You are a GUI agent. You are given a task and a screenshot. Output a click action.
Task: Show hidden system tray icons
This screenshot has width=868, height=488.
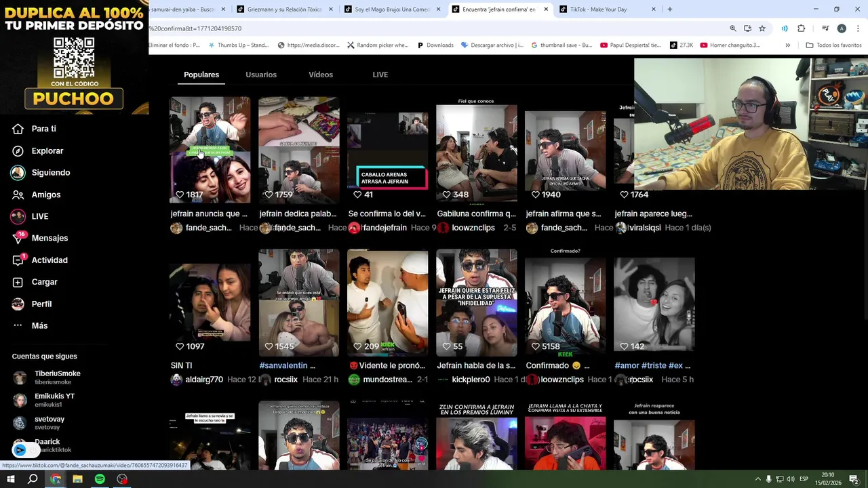point(757,479)
